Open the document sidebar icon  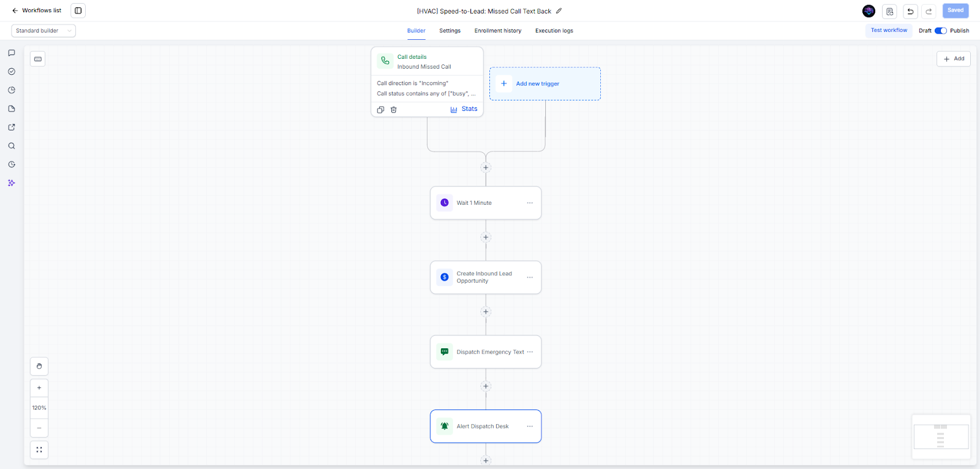click(12, 109)
